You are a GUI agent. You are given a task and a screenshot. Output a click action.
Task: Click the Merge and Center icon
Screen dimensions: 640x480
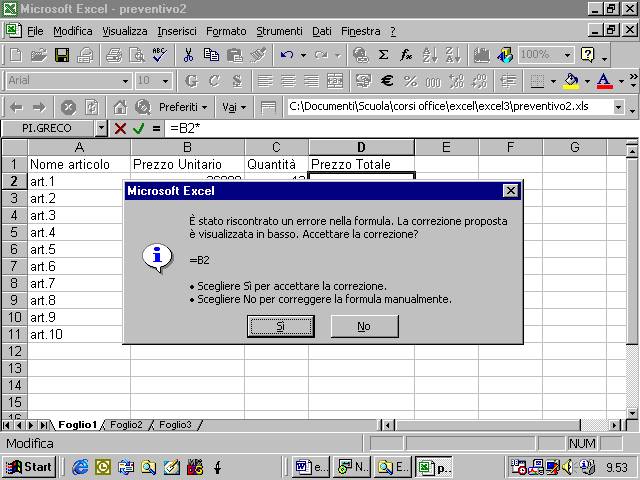(x=335, y=81)
